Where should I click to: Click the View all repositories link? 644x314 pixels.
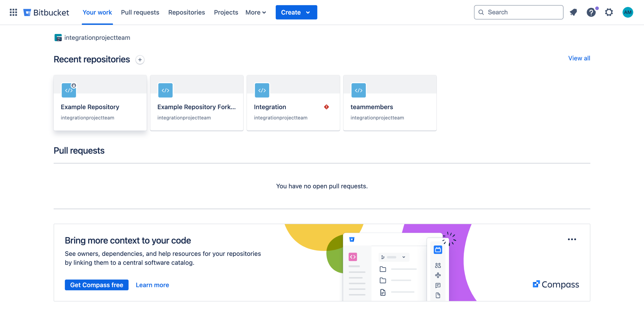click(x=579, y=58)
